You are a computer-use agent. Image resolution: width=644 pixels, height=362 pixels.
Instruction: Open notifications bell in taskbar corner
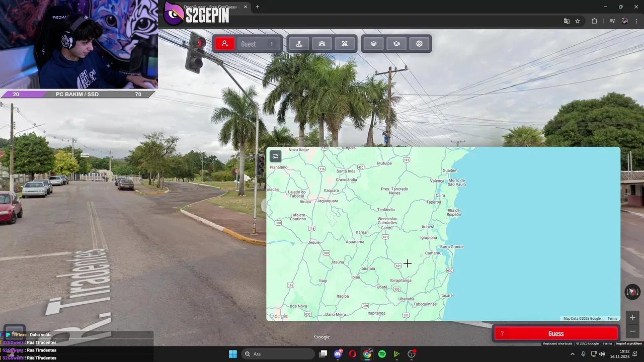(x=635, y=354)
